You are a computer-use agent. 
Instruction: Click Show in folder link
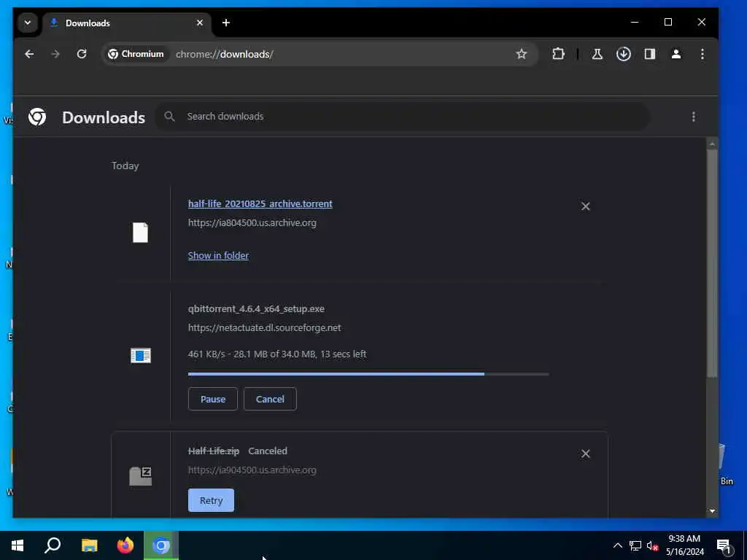click(x=218, y=255)
